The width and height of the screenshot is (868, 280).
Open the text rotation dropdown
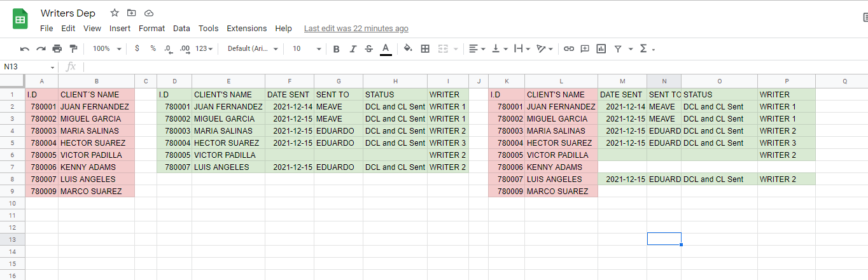coord(546,48)
